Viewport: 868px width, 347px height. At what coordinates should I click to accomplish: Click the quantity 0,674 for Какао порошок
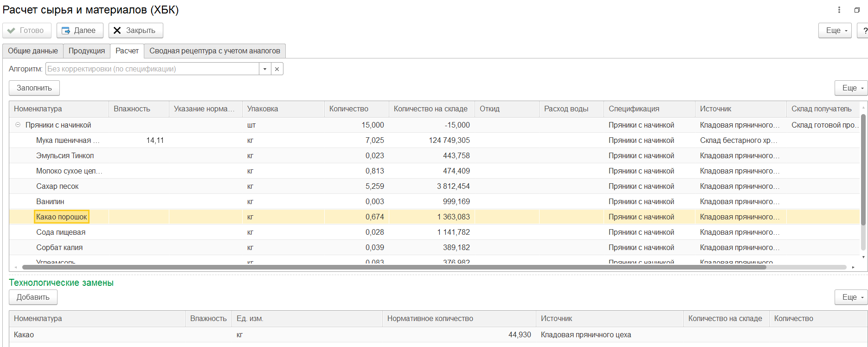[x=375, y=217]
